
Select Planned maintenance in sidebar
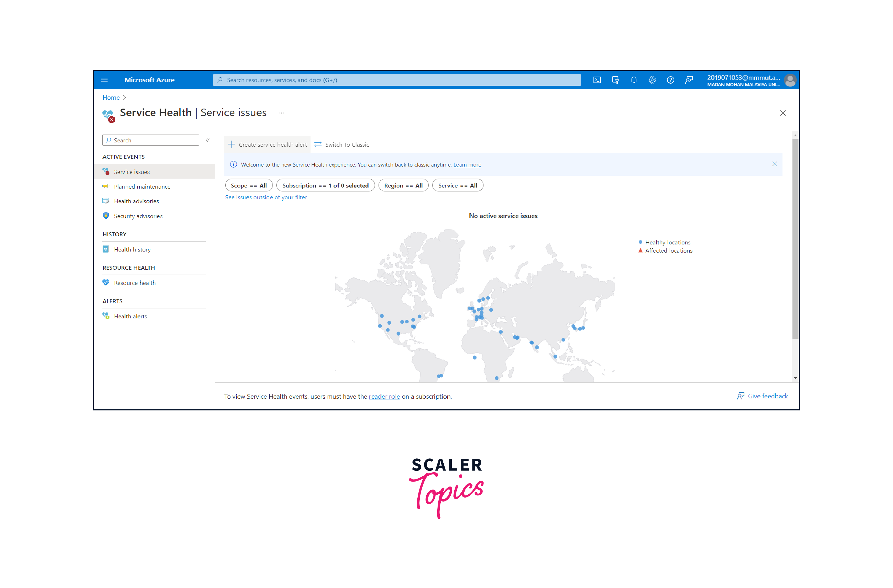click(x=142, y=186)
